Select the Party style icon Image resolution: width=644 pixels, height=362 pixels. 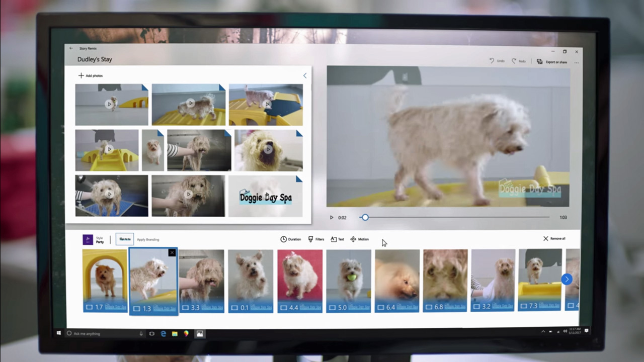(x=89, y=239)
